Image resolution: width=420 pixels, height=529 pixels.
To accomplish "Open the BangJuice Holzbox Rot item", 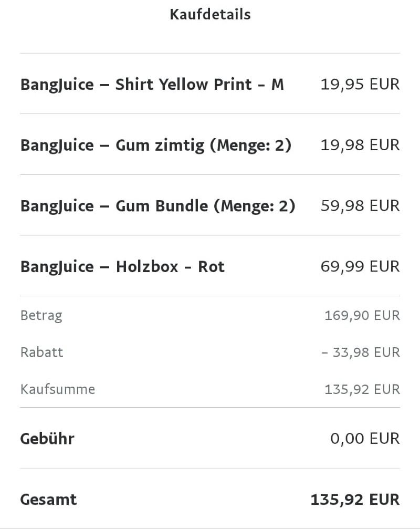I will click(122, 267).
